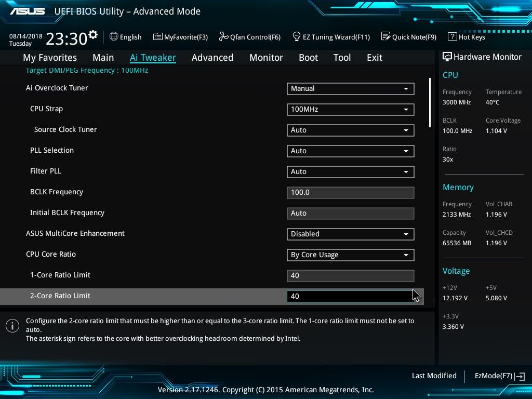Expand the Filter PLL dropdown
This screenshot has width=532, height=399.
351,171
